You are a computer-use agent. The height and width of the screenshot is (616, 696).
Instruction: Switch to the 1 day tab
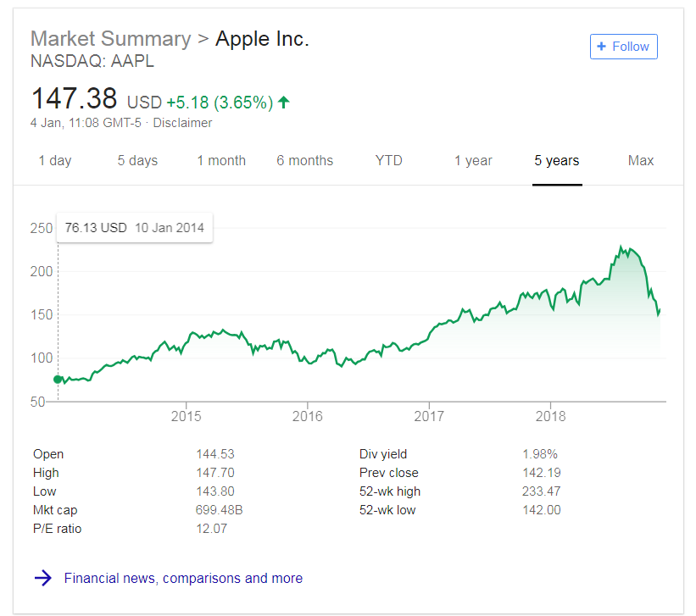55,160
